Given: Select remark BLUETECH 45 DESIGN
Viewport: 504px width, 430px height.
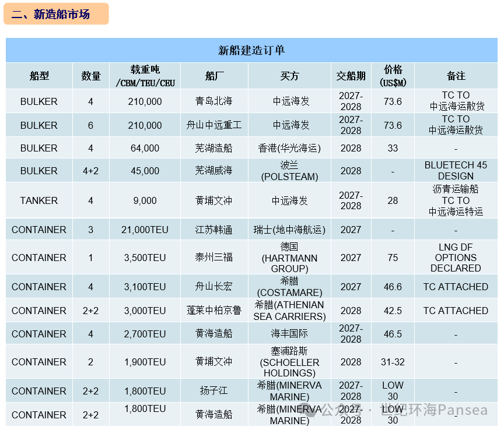Looking at the screenshot, I should [456, 171].
